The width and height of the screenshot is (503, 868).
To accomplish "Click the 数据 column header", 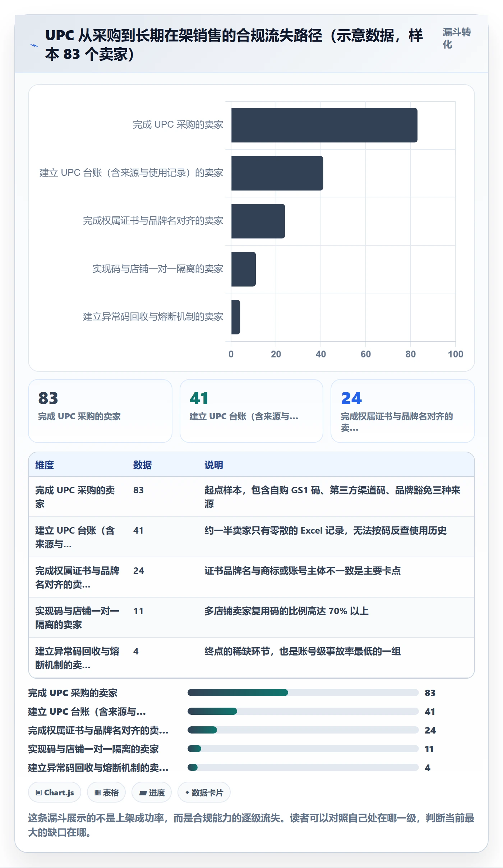I will tap(143, 465).
